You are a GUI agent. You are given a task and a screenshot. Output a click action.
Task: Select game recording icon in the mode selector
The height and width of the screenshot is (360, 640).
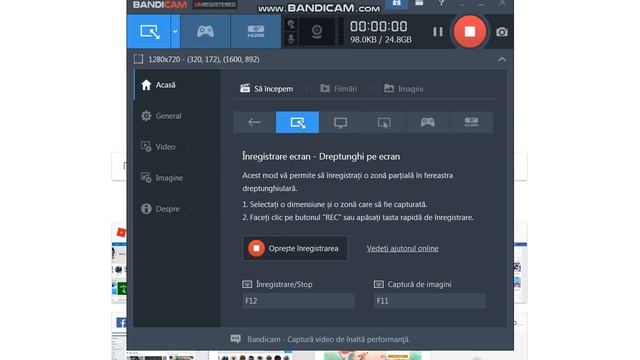[428, 122]
